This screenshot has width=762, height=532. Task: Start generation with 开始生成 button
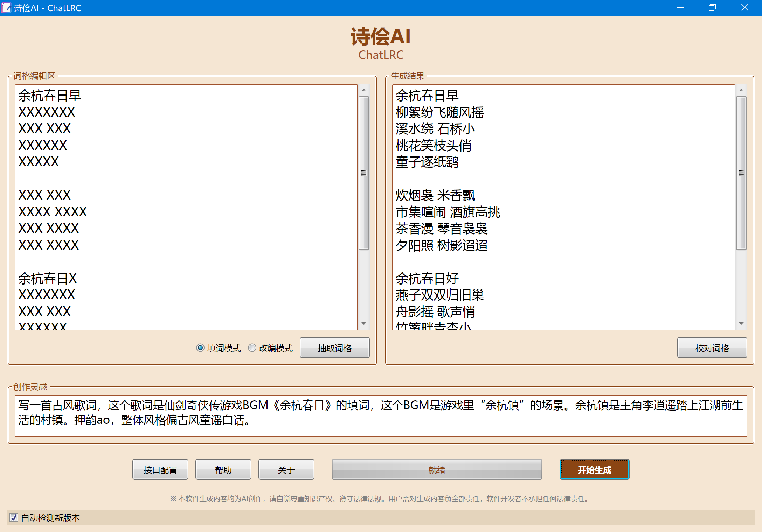pos(594,470)
